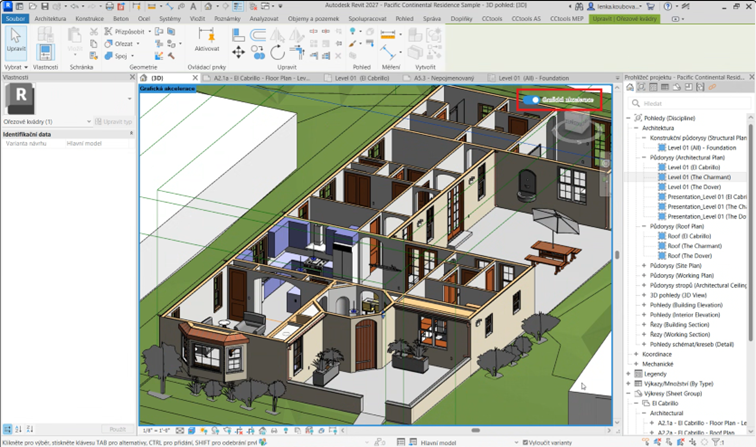Click the ViewCube in the 3D view
This screenshot has height=447, width=756.
pos(576,127)
